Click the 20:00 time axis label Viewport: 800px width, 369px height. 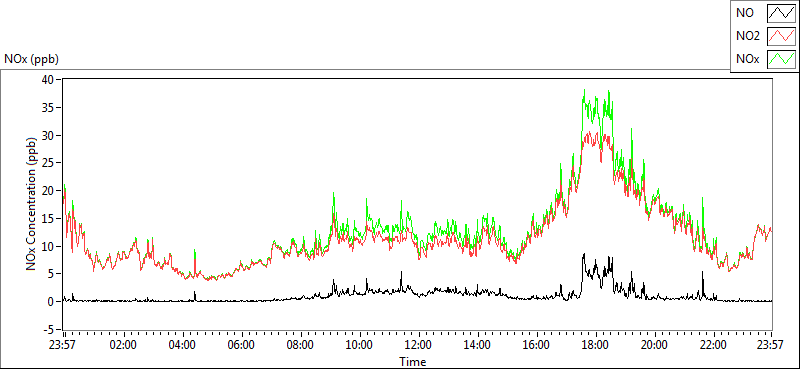pos(654,345)
